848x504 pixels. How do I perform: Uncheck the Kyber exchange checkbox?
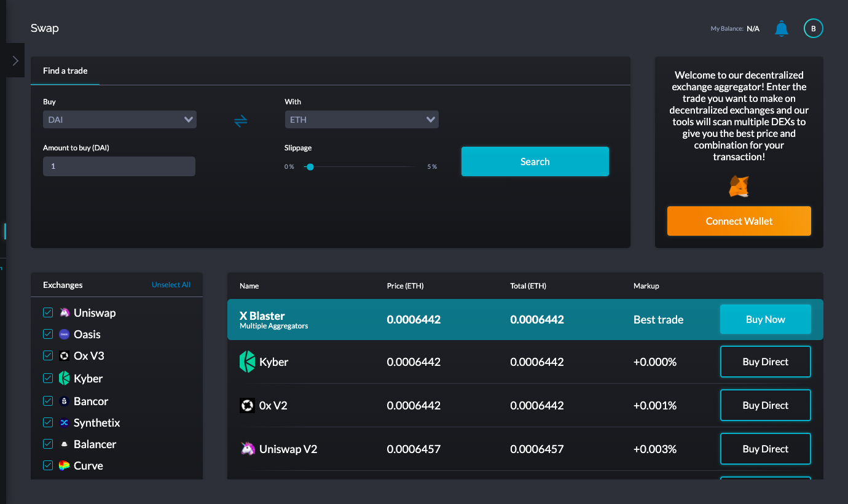(48, 378)
